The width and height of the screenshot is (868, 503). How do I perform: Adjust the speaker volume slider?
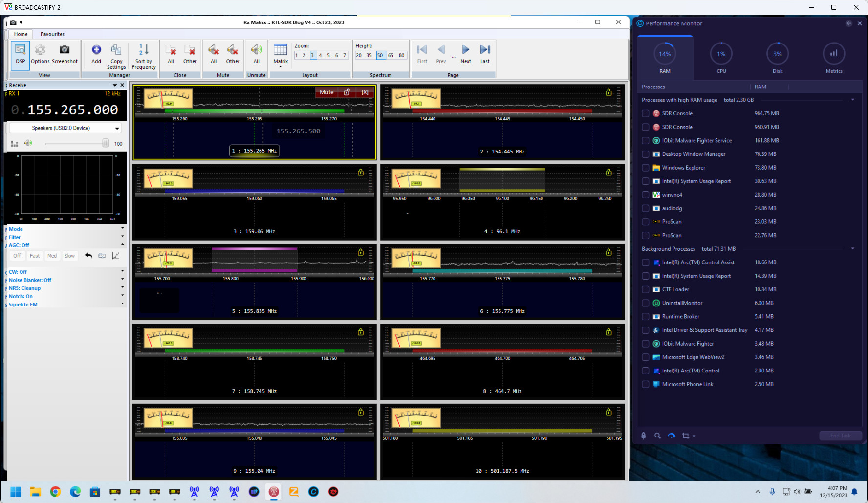(105, 143)
